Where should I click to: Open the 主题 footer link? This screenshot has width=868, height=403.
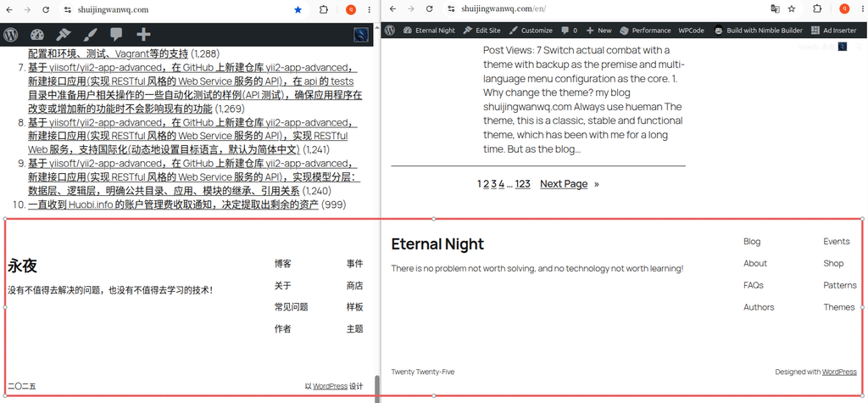(355, 328)
